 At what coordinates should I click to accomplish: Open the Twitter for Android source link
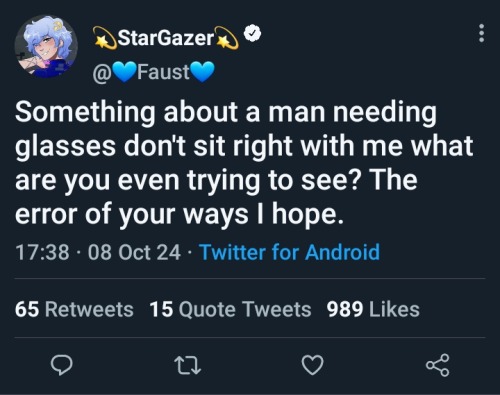click(x=290, y=252)
